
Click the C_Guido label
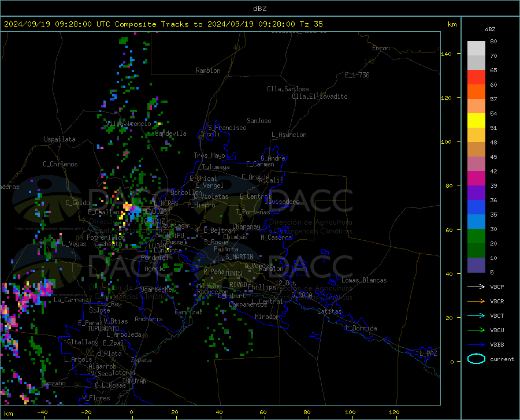coord(77,203)
